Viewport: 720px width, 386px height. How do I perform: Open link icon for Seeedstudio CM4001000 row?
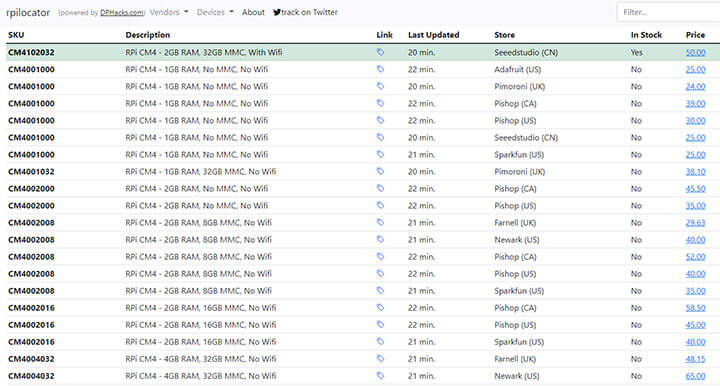pyautogui.click(x=380, y=137)
